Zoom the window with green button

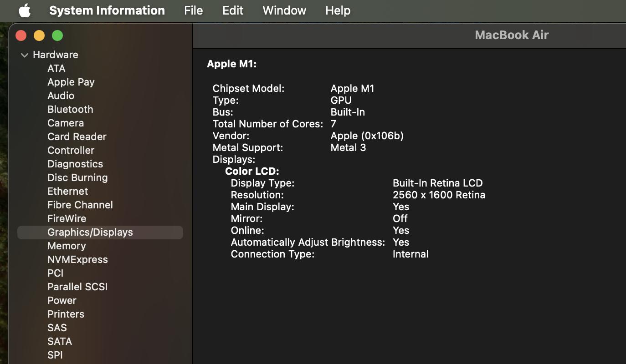(x=57, y=35)
